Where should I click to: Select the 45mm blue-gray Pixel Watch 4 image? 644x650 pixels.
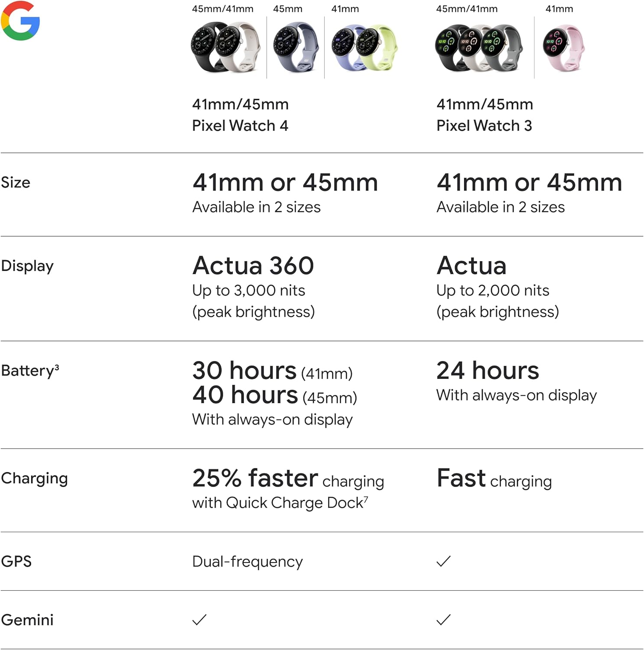[x=296, y=47]
